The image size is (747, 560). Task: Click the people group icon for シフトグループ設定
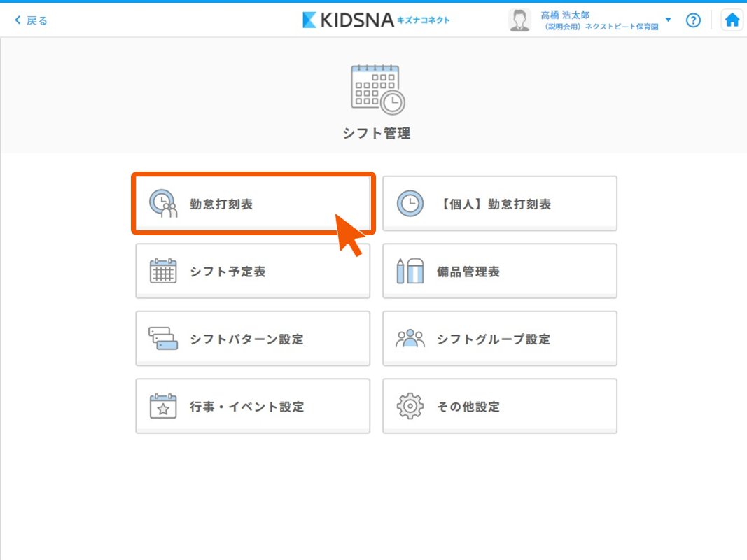click(x=410, y=339)
